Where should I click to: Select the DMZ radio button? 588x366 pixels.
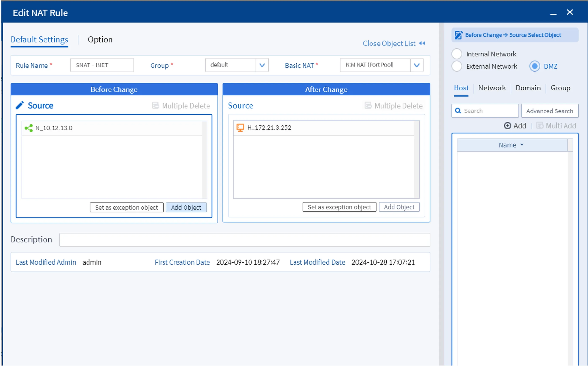tap(535, 66)
